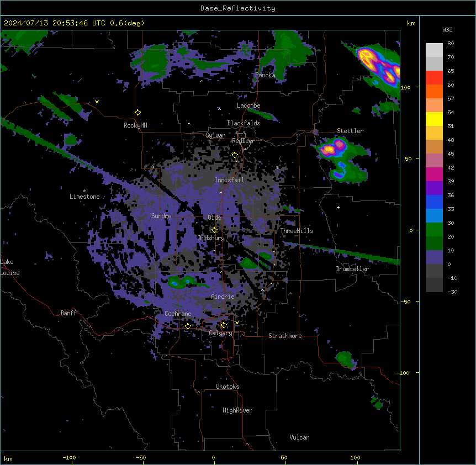Click the Sundre city label
The height and width of the screenshot is (465, 476).
click(x=161, y=216)
